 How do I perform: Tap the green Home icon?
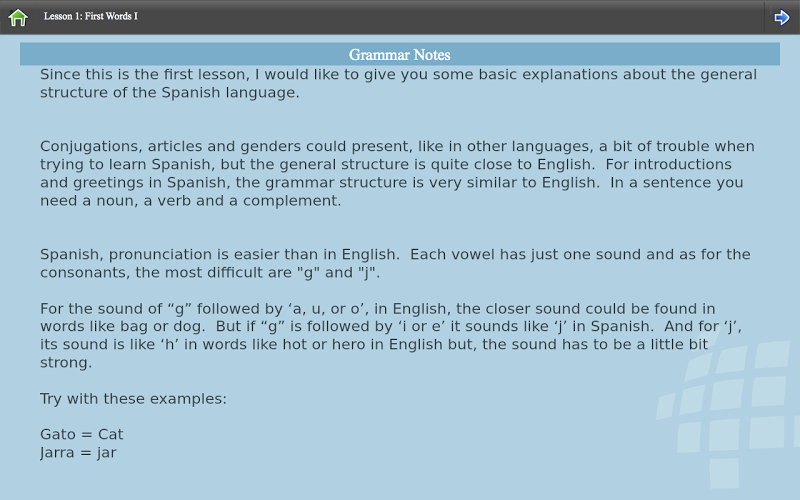pos(18,17)
